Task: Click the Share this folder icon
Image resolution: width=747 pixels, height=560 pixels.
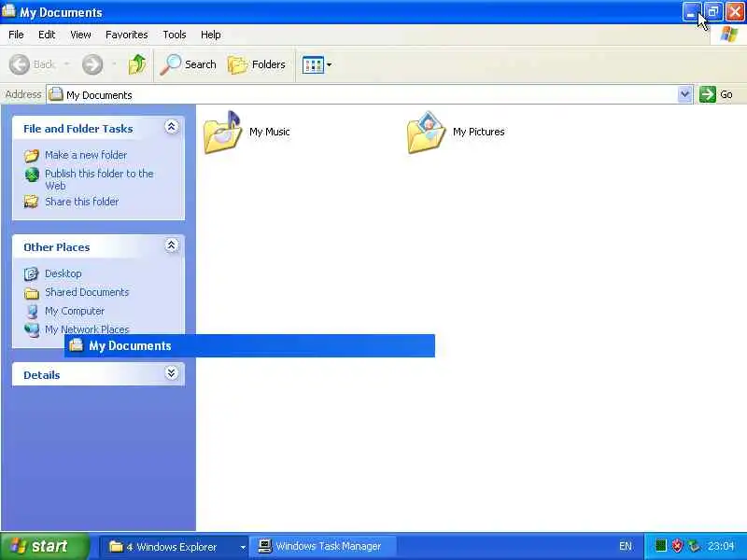Action: click(x=32, y=202)
